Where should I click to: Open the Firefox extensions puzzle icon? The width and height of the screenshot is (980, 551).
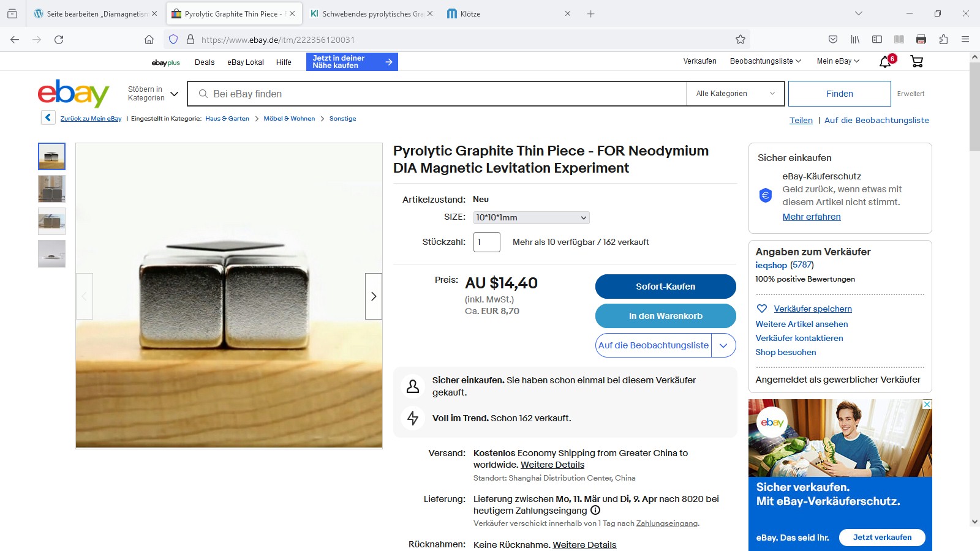tap(943, 40)
